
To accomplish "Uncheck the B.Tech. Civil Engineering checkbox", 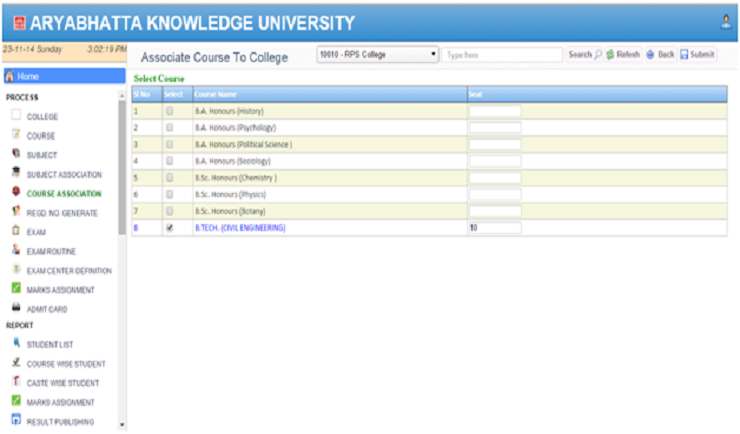I will coord(169,228).
